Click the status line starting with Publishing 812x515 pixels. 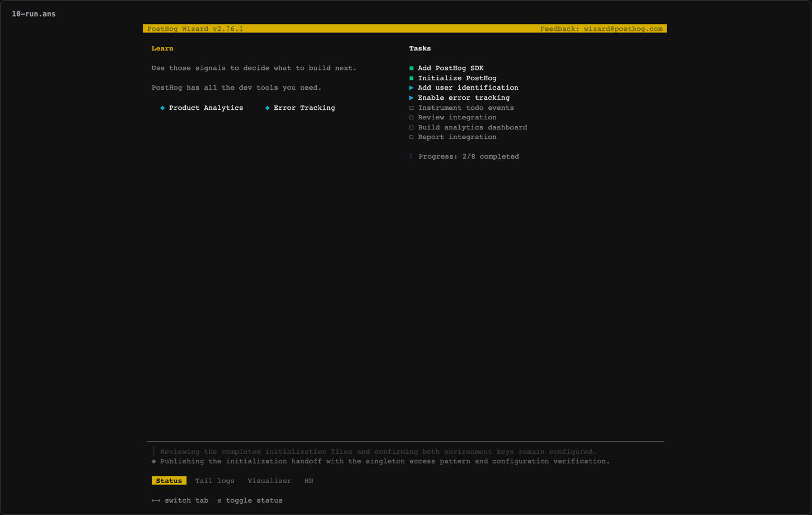[x=385, y=462]
